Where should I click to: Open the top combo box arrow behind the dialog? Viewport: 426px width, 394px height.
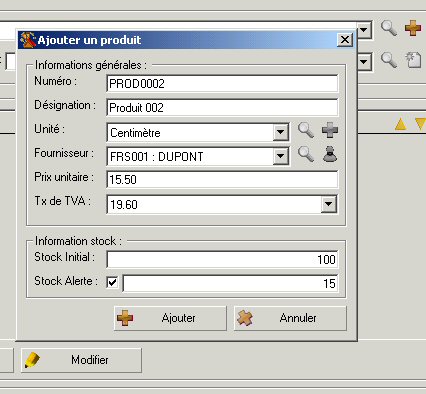coord(364,30)
